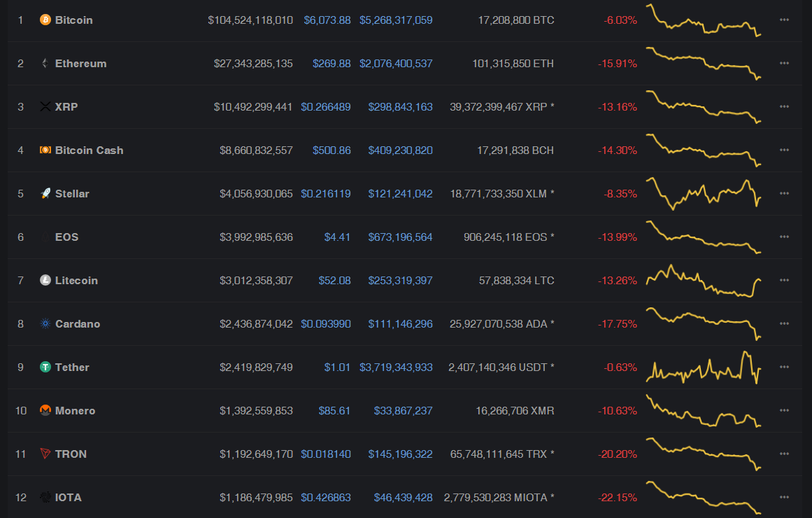
Task: Select Ethereum supply 101,315,850 ETH
Action: [x=513, y=63]
